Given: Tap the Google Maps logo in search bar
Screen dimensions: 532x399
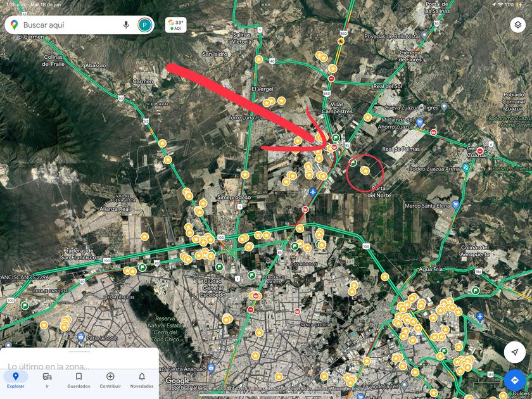Looking at the screenshot, I should [x=14, y=25].
